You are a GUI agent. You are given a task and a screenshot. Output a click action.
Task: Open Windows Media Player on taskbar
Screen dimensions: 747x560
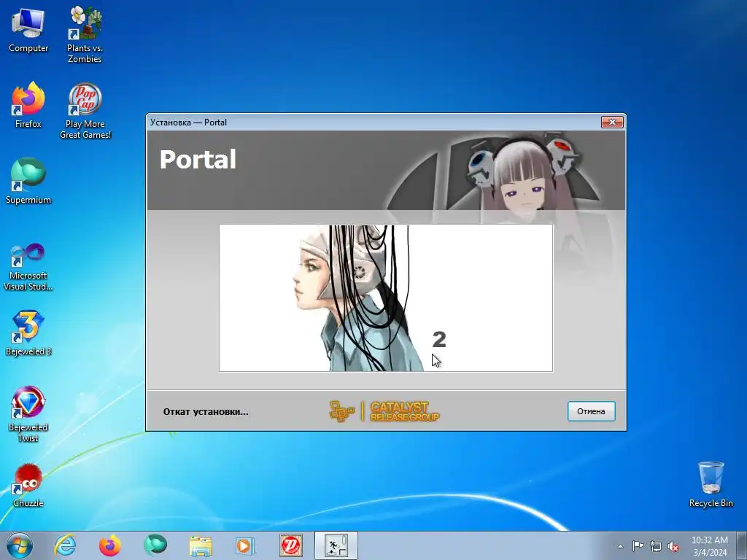[x=245, y=545]
